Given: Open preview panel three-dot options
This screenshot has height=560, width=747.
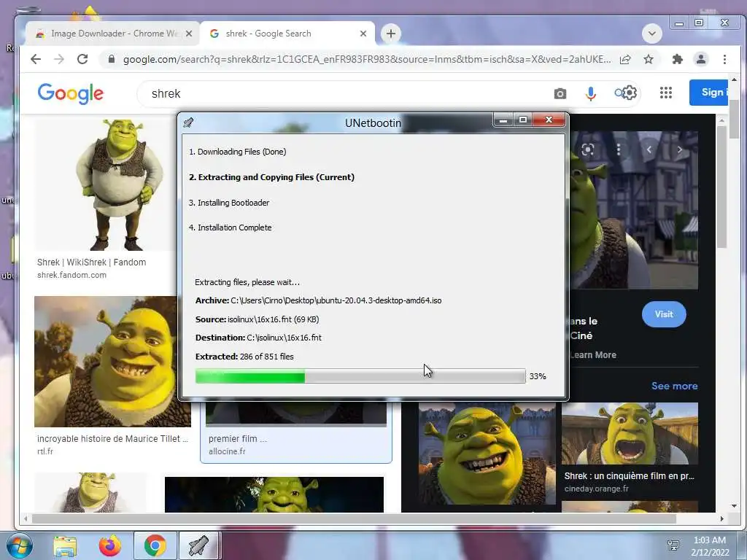Looking at the screenshot, I should tap(619, 149).
